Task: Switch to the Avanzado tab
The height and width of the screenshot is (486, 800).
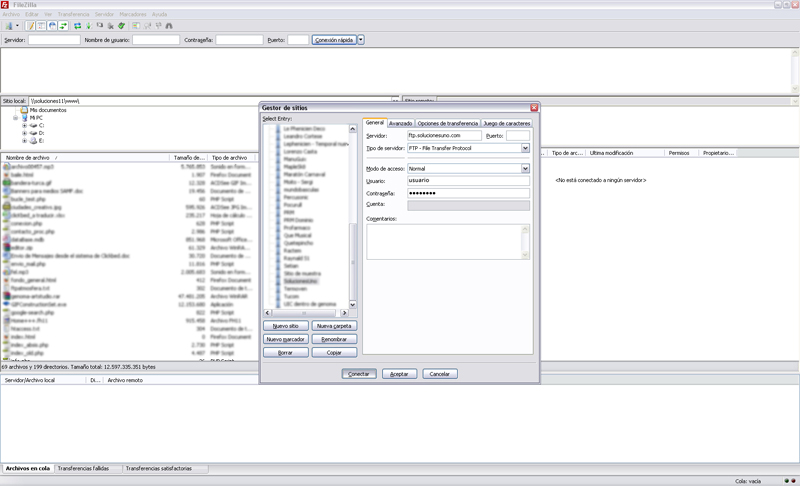Action: pyautogui.click(x=401, y=123)
